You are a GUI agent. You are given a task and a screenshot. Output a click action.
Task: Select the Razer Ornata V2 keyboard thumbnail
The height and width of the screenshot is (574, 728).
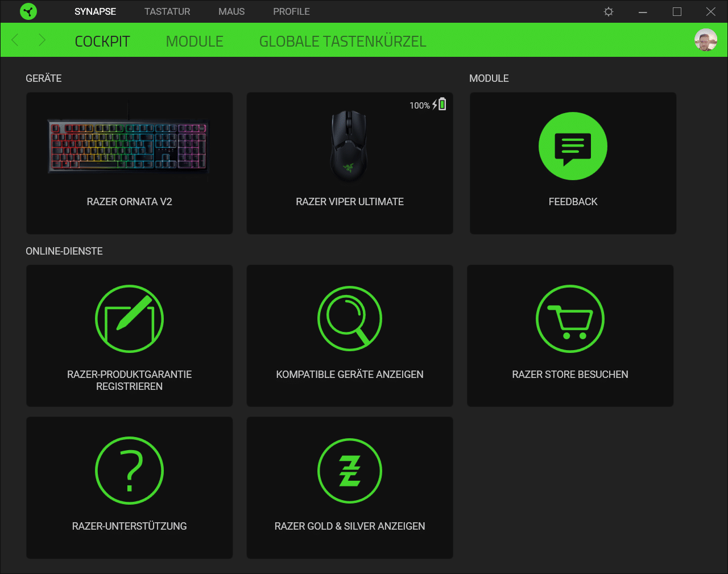pos(129,146)
